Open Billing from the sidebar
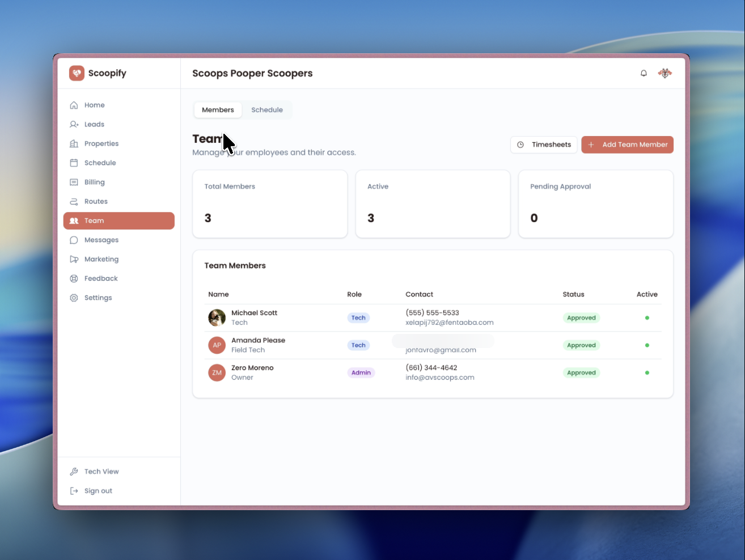Screen dimensions: 745x560 tap(94, 183)
